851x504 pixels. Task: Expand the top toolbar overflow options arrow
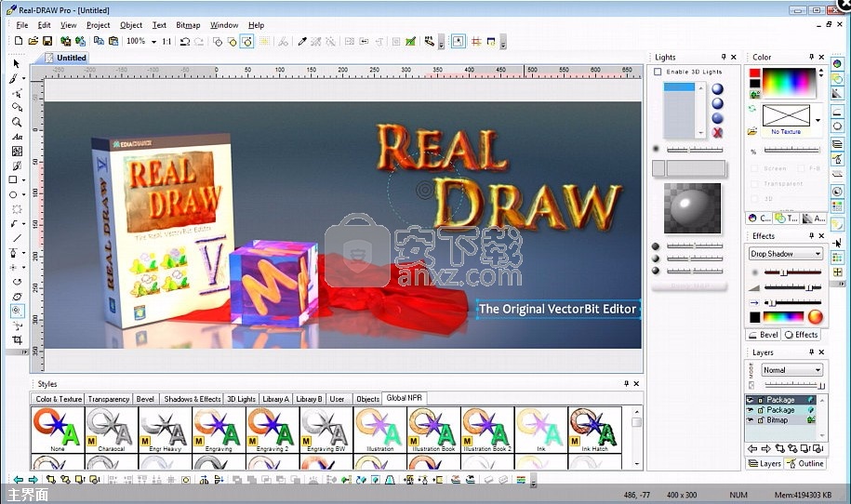coord(503,43)
